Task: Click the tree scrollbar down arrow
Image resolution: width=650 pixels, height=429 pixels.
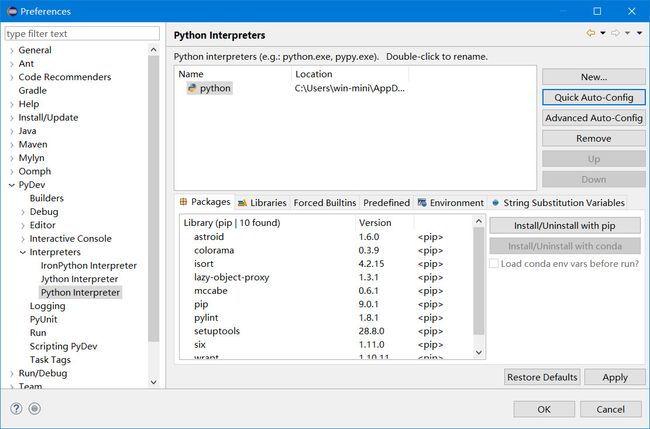Action: point(153,382)
